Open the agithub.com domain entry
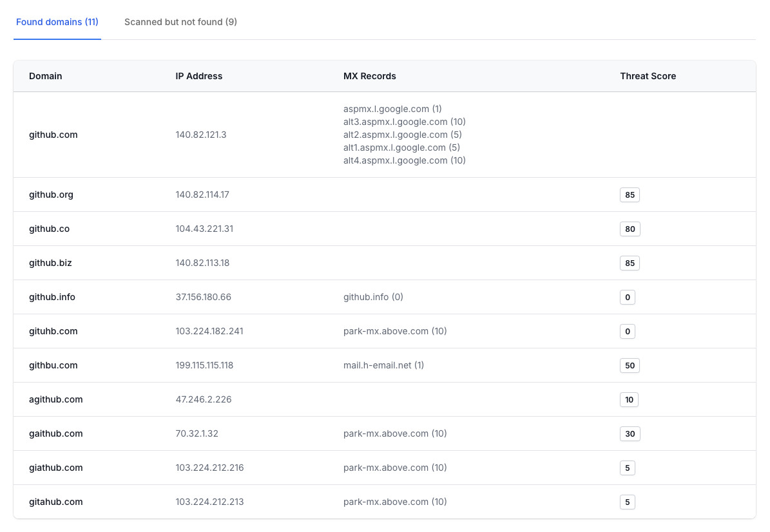 56,399
